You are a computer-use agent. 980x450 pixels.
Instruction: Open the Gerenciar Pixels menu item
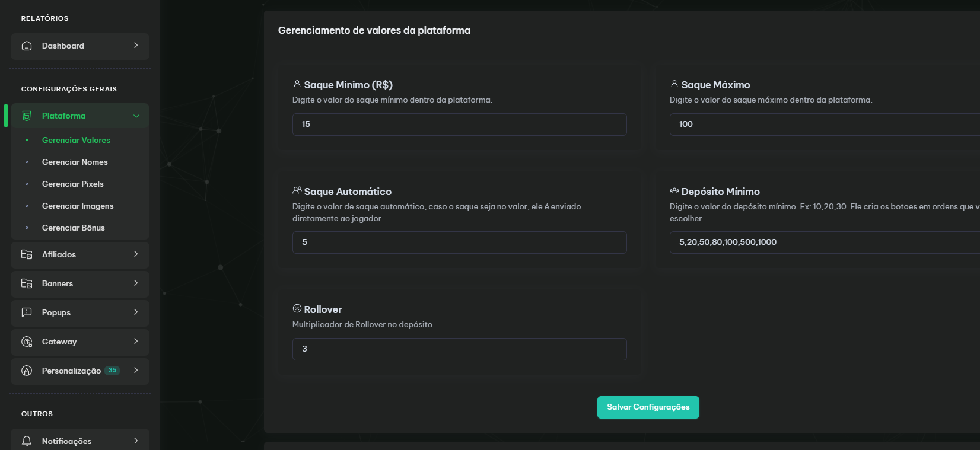pos(73,184)
